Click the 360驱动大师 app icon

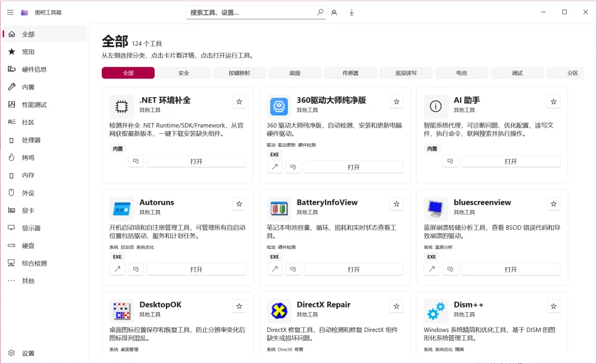click(x=279, y=107)
